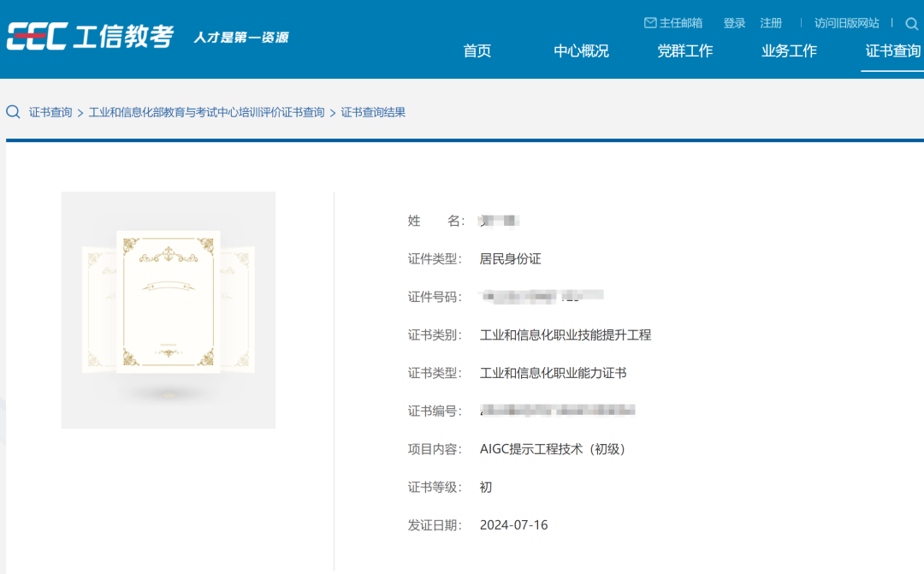Click 主任邮箱 text link
924x574 pixels.
[681, 23]
